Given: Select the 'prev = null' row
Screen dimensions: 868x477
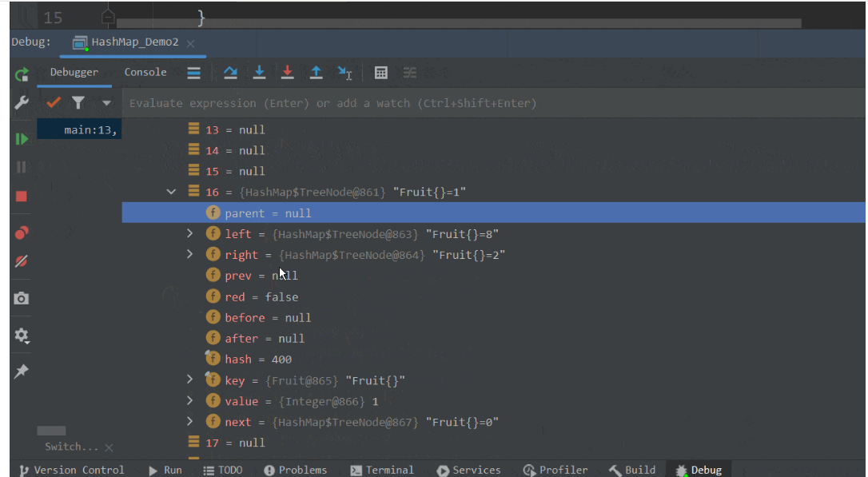Looking at the screenshot, I should 493,276.
